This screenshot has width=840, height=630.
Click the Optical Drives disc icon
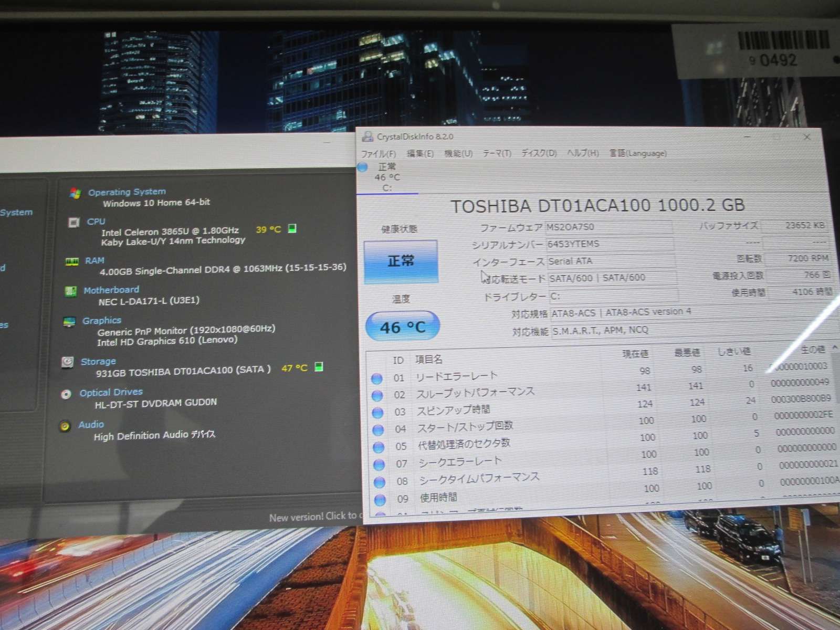[66, 394]
